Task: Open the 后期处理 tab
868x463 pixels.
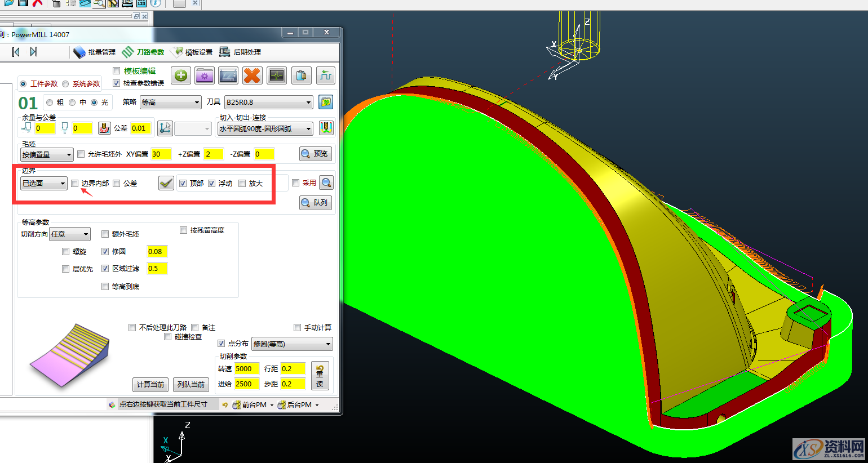Action: pos(241,52)
